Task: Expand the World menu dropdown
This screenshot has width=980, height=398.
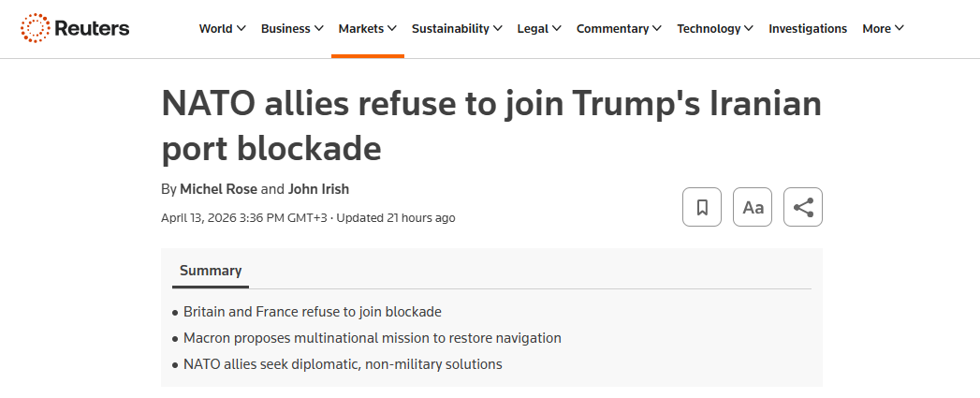Action: click(222, 28)
